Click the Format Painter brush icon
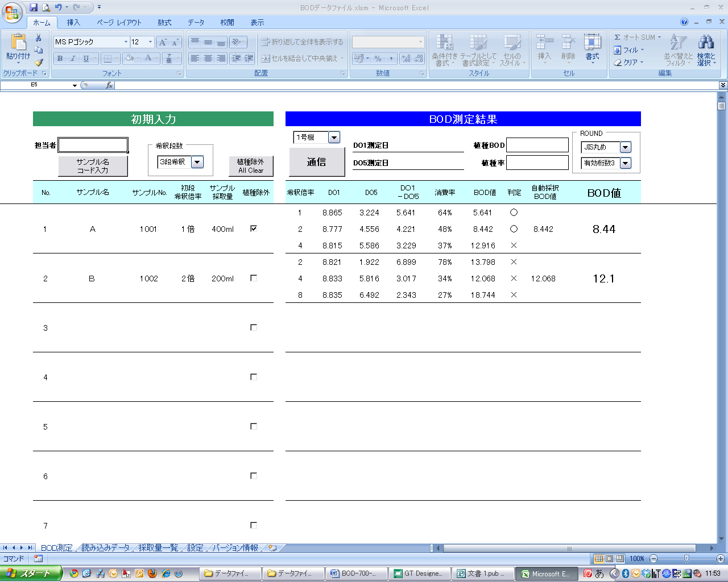The height and width of the screenshot is (582, 728). pyautogui.click(x=38, y=63)
